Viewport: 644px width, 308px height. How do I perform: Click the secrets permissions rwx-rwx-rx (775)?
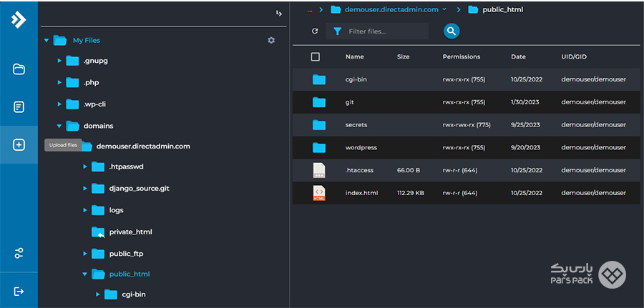pyautogui.click(x=466, y=124)
